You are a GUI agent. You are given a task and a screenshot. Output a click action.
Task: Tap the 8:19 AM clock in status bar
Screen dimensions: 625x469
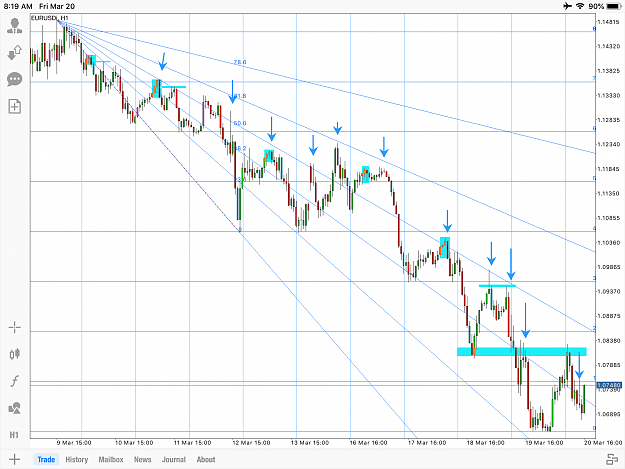(18, 6)
